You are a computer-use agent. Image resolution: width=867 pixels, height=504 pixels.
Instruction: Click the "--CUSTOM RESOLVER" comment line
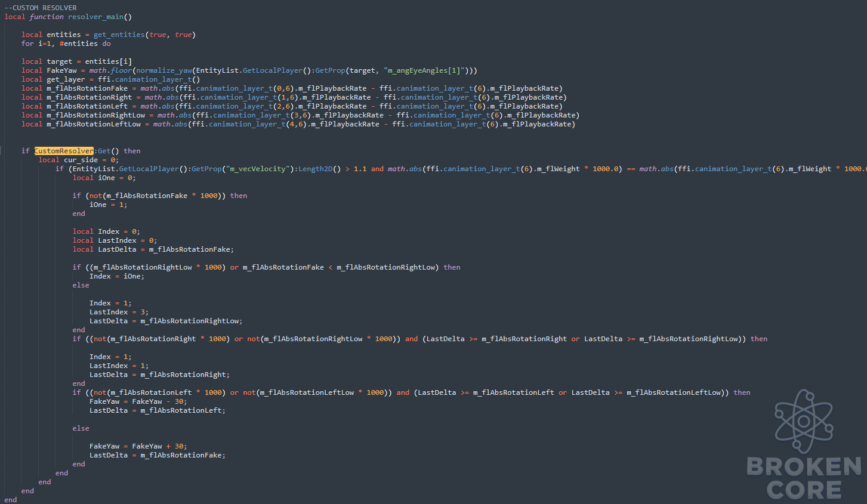41,8
